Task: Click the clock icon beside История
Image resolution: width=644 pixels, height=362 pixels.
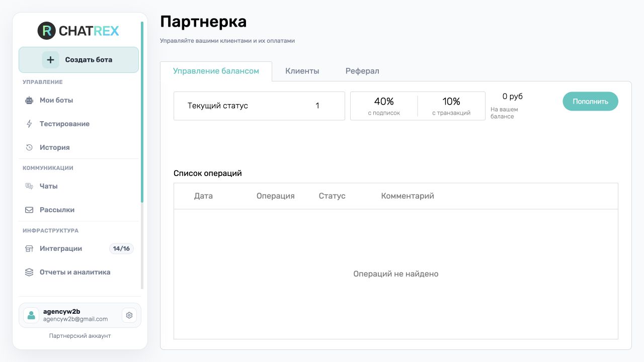Action: (x=29, y=147)
